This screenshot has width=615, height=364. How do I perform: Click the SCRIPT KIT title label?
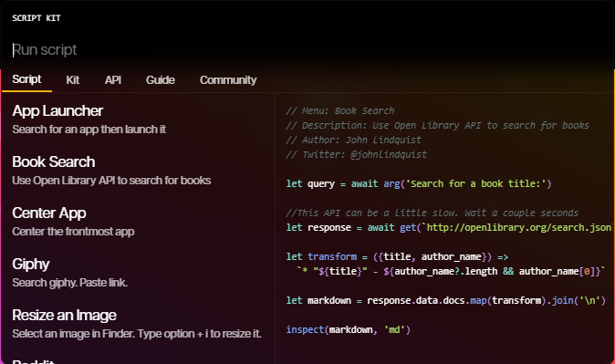(x=36, y=18)
